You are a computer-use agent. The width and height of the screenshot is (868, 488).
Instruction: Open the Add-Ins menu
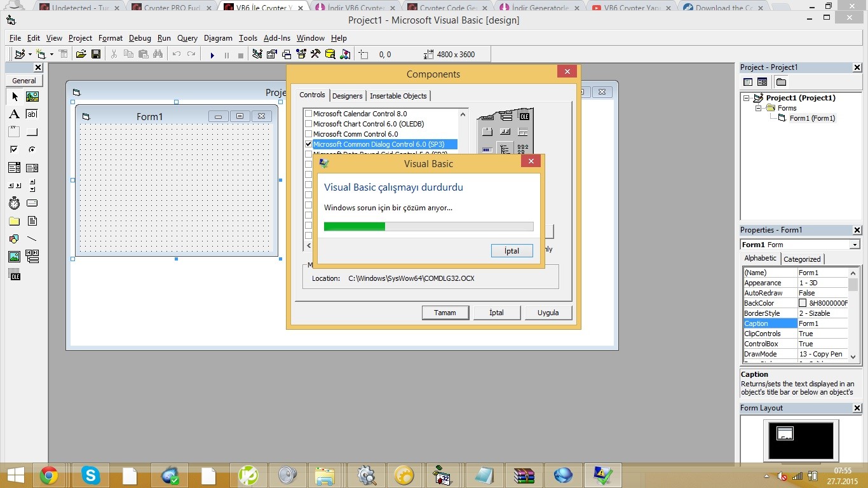(x=276, y=38)
